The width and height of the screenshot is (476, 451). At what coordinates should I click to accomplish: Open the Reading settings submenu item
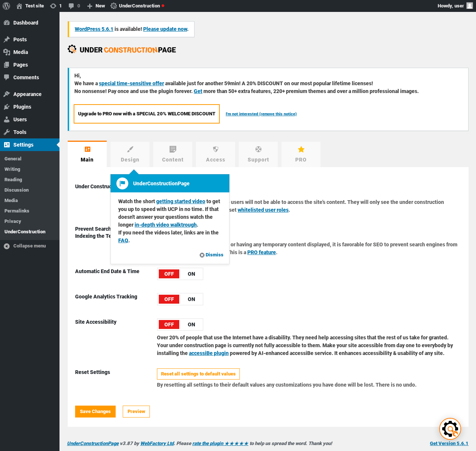tap(13, 180)
